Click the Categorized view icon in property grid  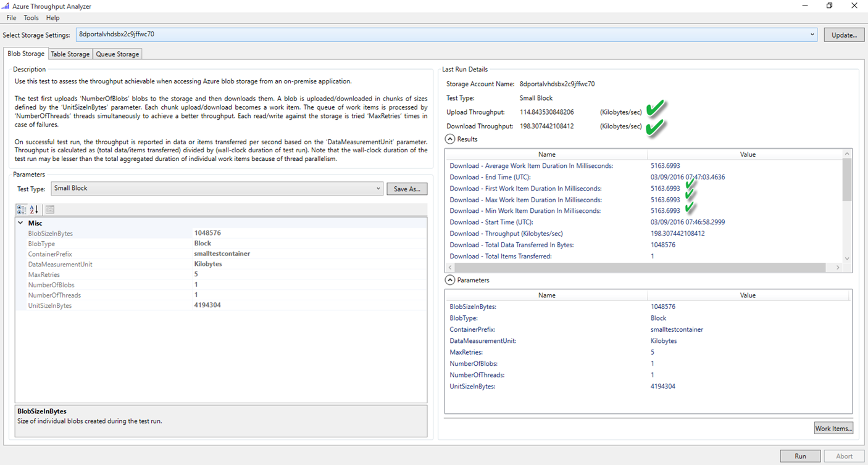click(x=22, y=210)
